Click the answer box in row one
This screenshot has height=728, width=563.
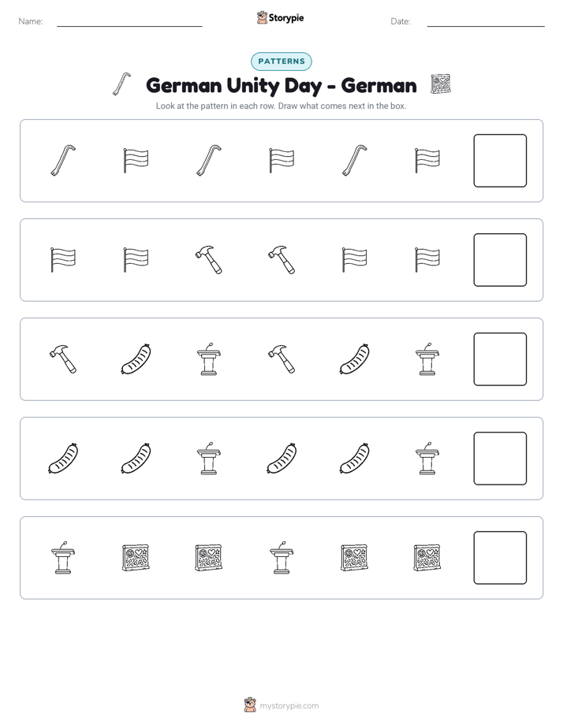(x=500, y=161)
